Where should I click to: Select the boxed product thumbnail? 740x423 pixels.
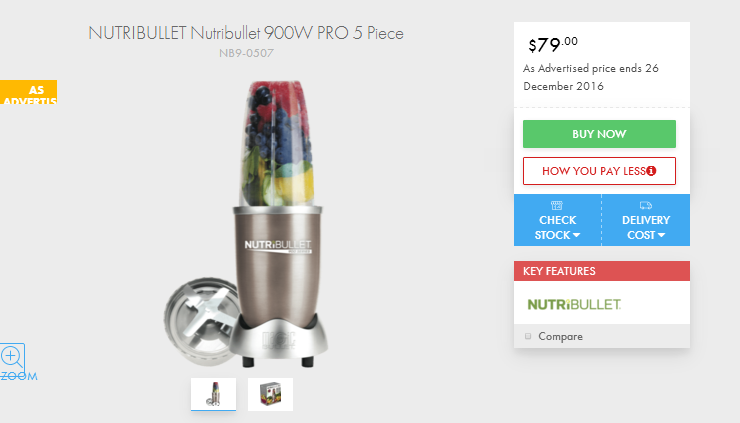pos(270,394)
